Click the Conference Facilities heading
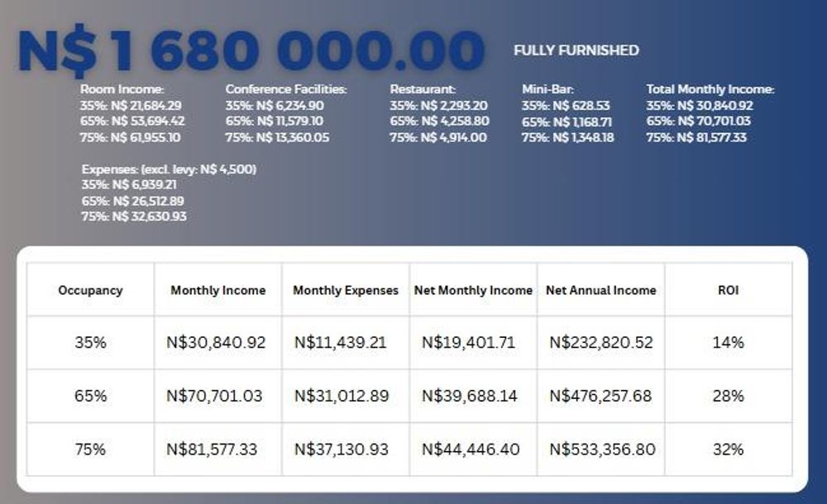 click(286, 89)
